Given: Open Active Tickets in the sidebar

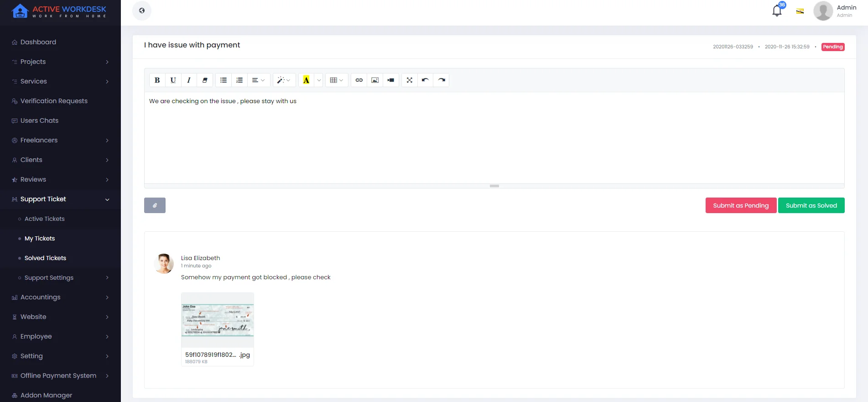Looking at the screenshot, I should [x=45, y=219].
